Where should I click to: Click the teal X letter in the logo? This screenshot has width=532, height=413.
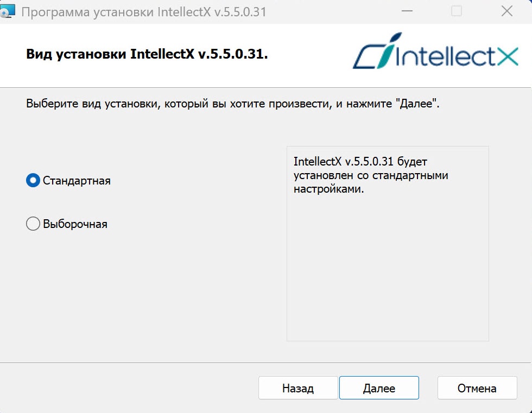[x=505, y=56]
